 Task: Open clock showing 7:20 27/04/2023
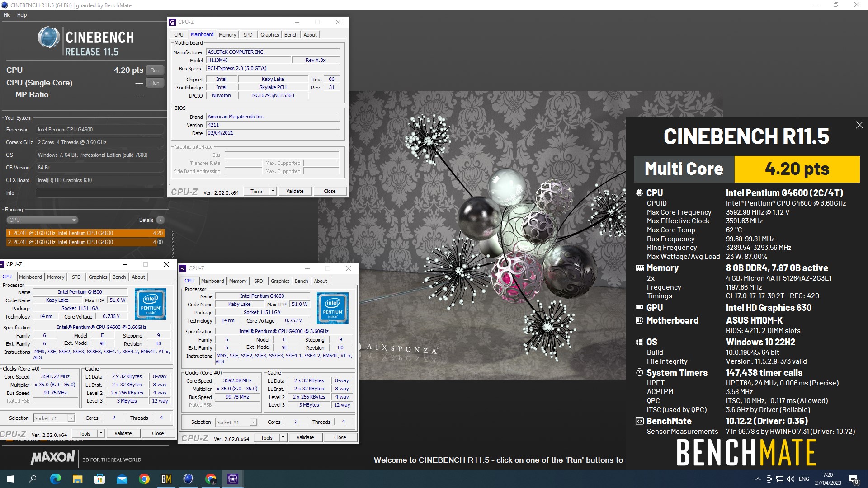tap(828, 479)
